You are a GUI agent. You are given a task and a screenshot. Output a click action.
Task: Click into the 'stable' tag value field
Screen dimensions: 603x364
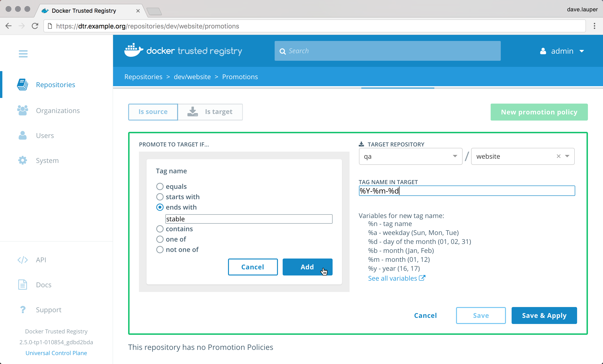249,219
